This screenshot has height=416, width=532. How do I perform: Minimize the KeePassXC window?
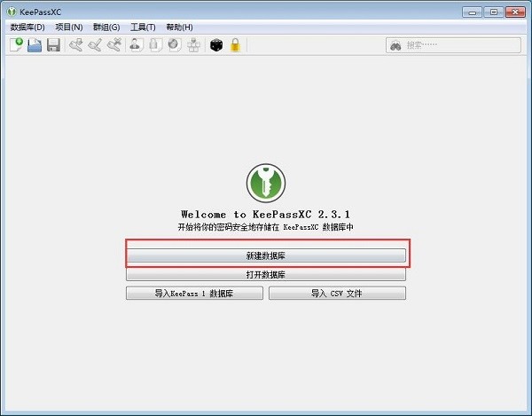pos(472,12)
